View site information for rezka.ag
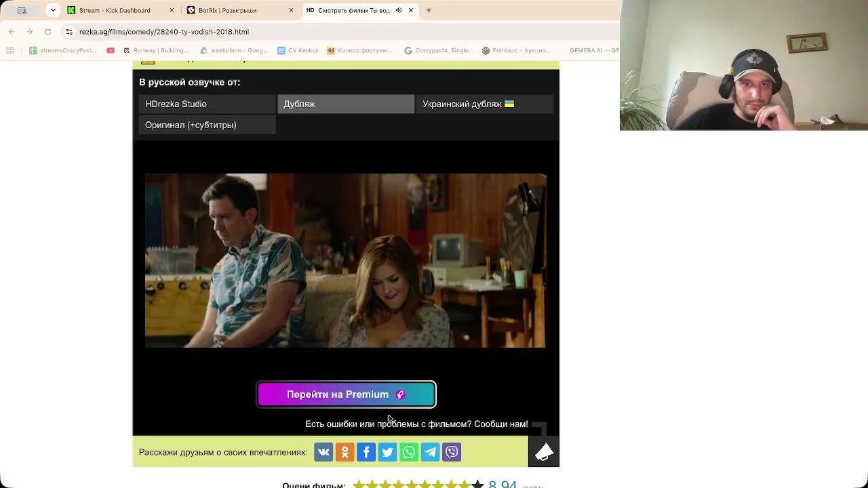 (x=69, y=32)
